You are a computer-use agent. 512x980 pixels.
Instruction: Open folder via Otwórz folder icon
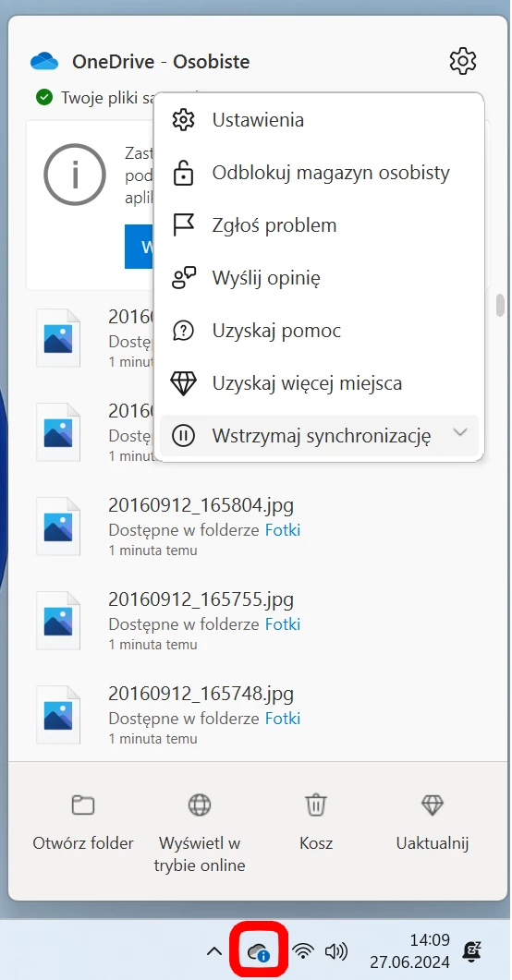click(83, 805)
